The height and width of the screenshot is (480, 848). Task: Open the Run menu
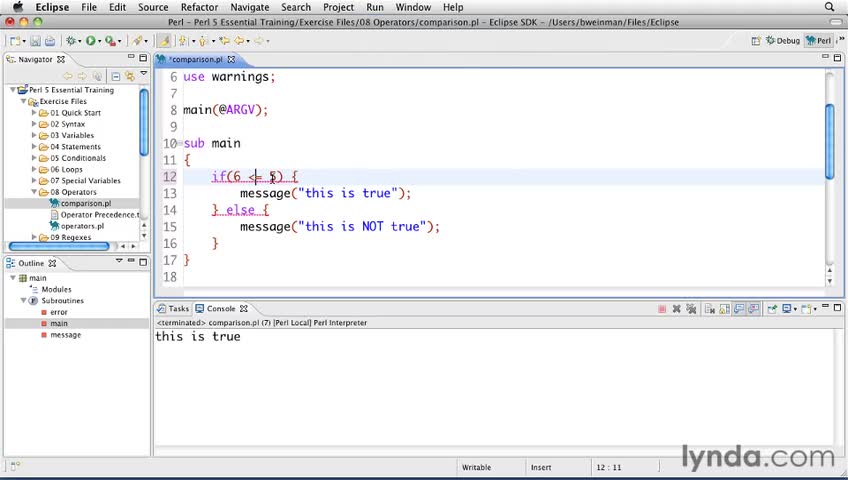tap(375, 7)
